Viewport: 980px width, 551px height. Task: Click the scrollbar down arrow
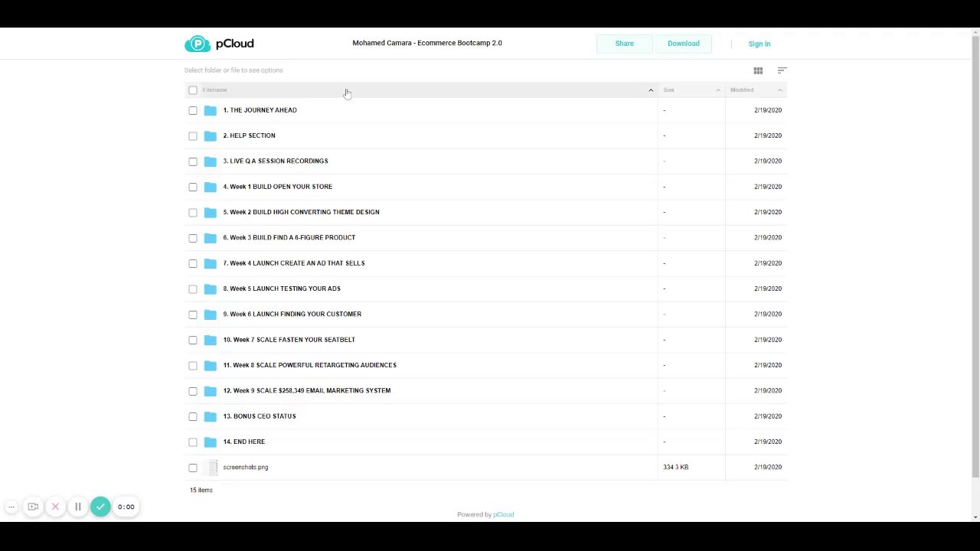[x=975, y=517]
